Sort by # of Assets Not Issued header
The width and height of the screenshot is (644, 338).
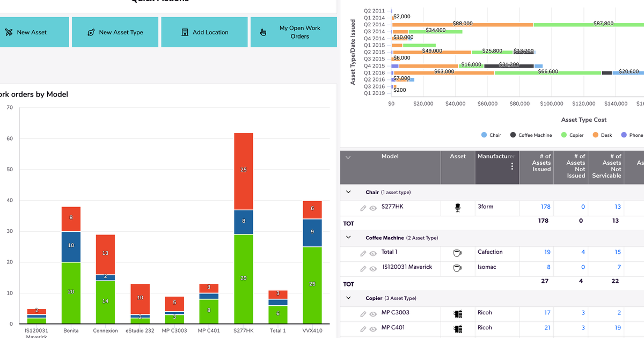(x=576, y=166)
